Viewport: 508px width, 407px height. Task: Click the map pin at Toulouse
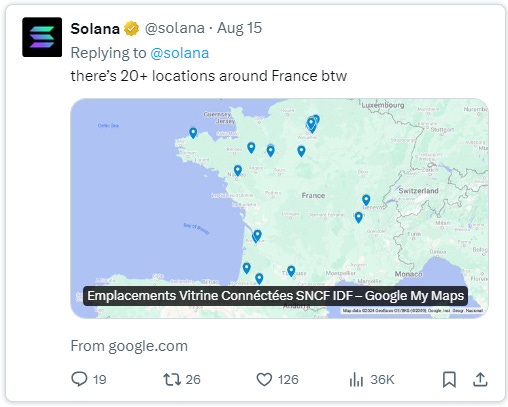click(x=291, y=271)
